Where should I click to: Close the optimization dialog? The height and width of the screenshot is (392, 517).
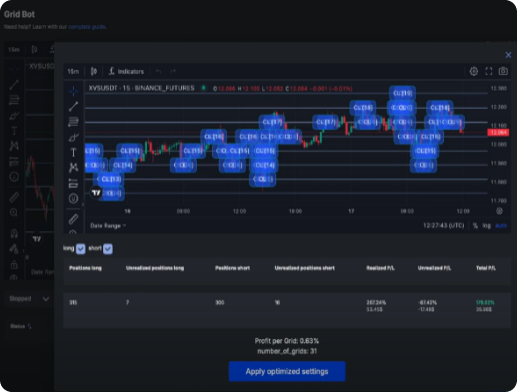[x=508, y=55]
